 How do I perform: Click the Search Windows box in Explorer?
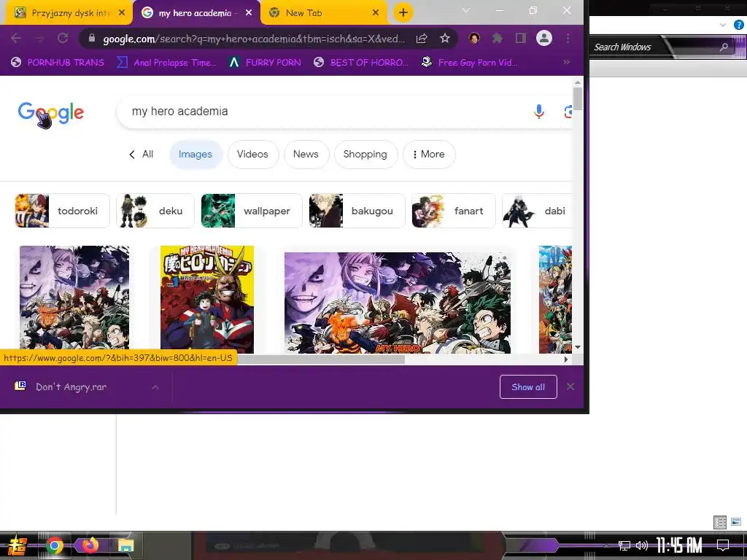662,47
